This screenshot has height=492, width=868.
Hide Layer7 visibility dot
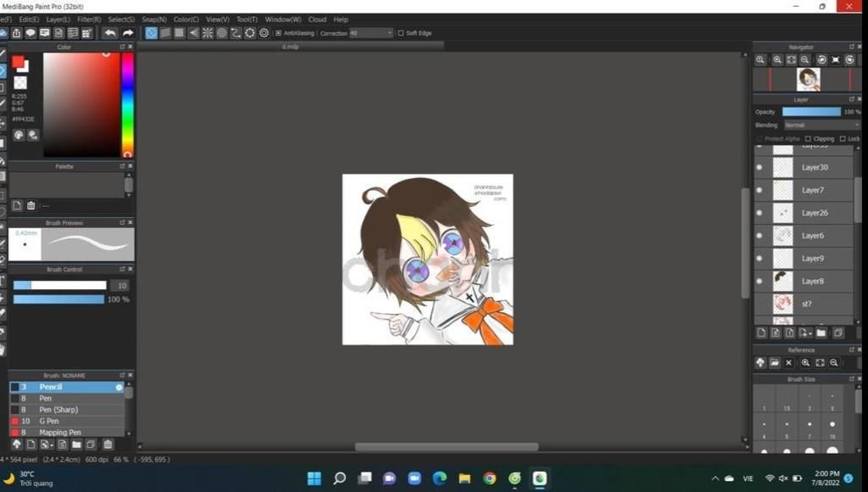pos(759,190)
